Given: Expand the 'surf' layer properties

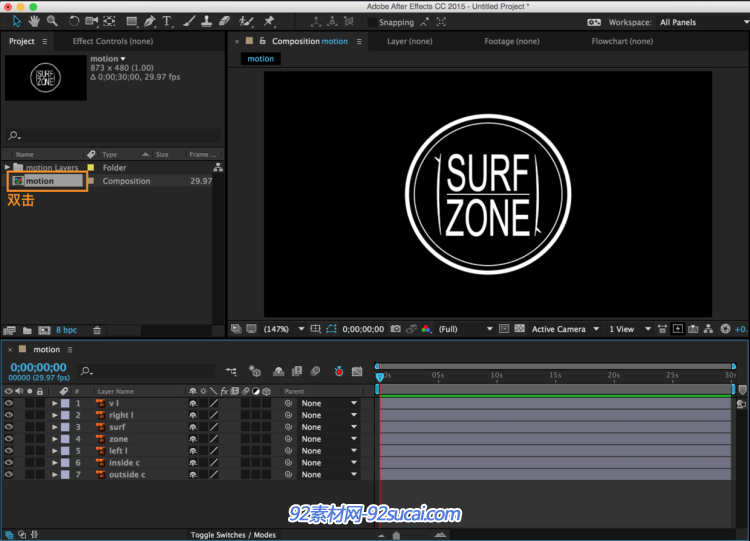Looking at the screenshot, I should (x=55, y=427).
